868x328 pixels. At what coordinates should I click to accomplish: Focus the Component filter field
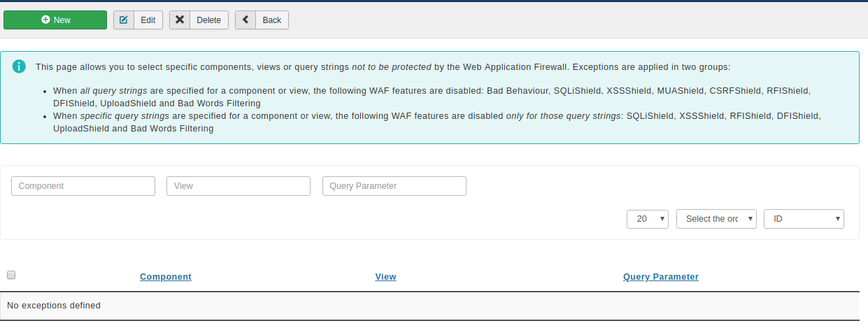[x=83, y=186]
